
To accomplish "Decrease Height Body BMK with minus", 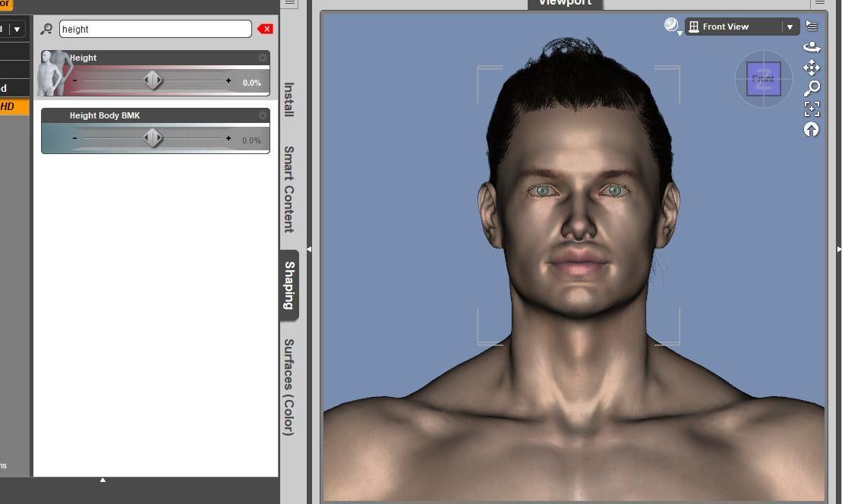I will (74, 138).
